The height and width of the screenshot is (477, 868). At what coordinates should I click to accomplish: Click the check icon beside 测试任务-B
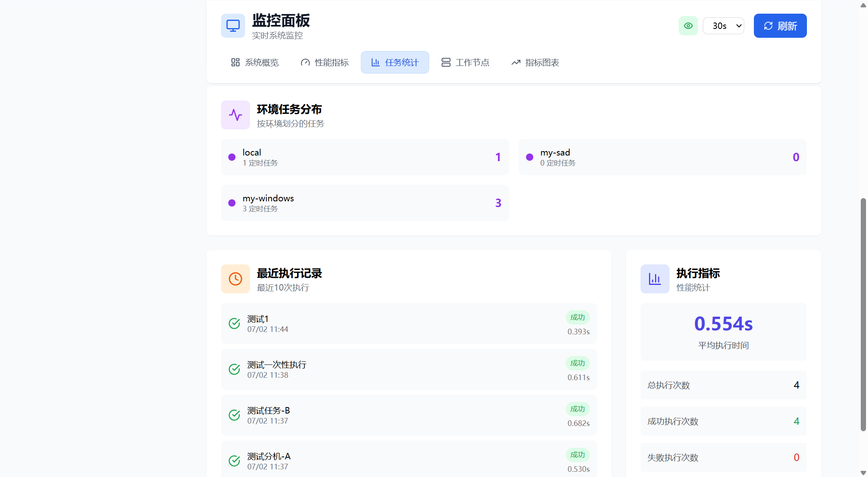click(234, 415)
